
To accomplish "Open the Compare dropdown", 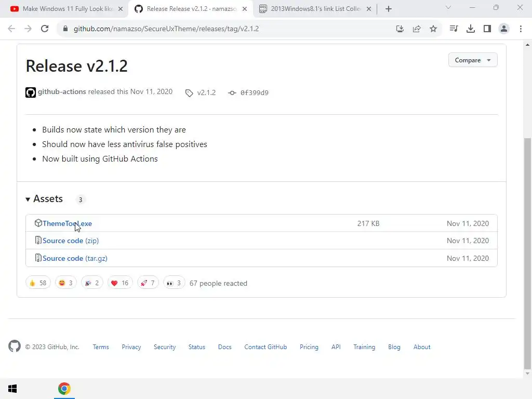I will click(473, 60).
